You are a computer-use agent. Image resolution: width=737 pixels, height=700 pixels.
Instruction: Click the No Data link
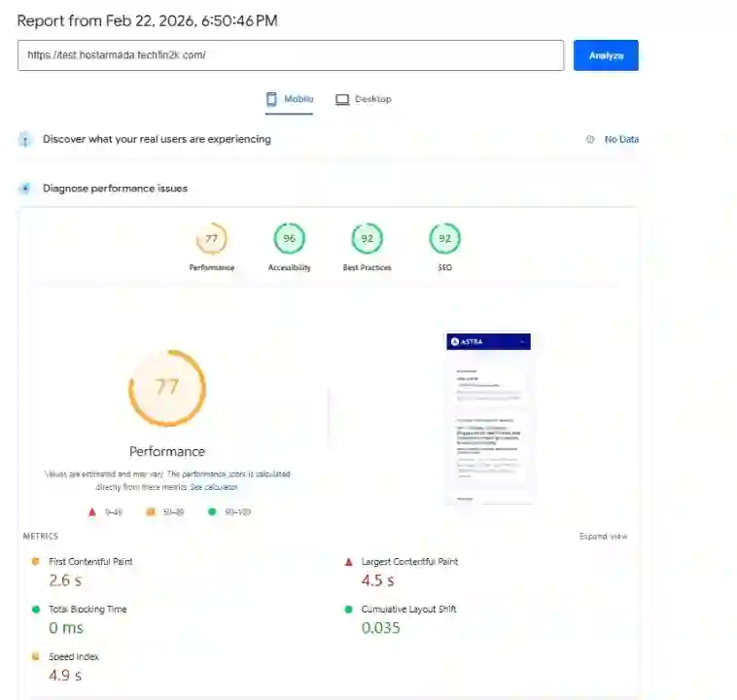[x=621, y=139]
